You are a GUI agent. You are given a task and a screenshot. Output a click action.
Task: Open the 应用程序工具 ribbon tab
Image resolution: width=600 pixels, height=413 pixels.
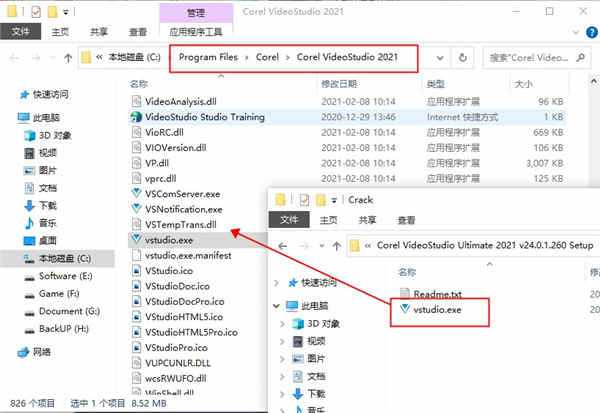point(196,32)
